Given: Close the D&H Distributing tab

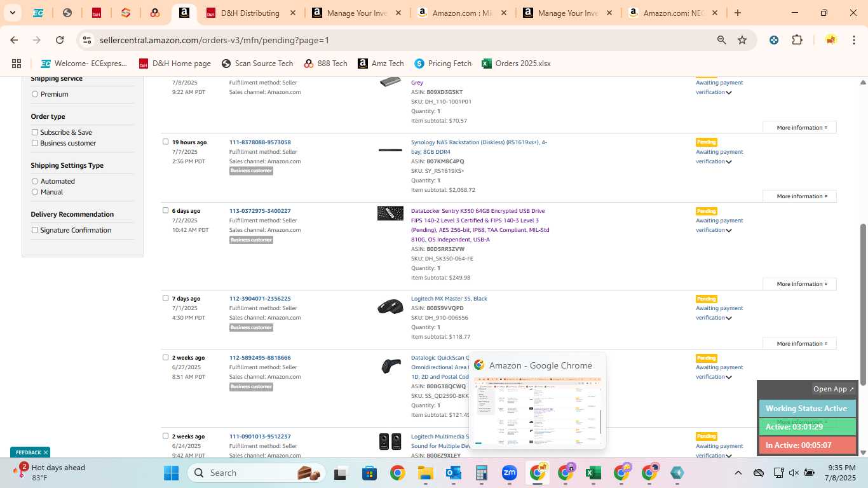Looking at the screenshot, I should click(x=292, y=13).
